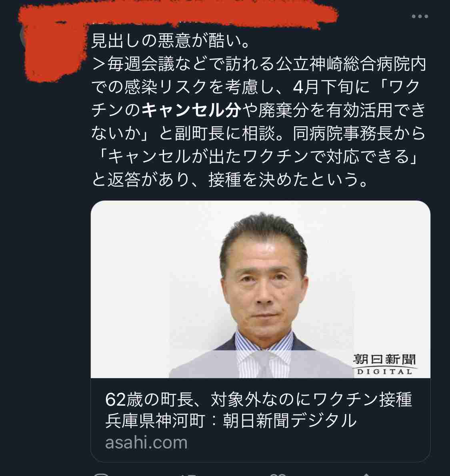Tap the retweet icon below the card
450x476 pixels.
[188, 474]
